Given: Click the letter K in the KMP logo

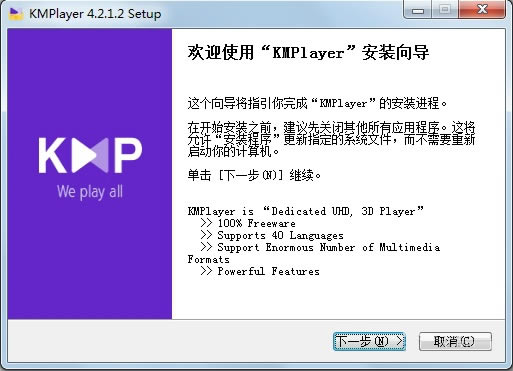Looking at the screenshot, I should (53, 156).
